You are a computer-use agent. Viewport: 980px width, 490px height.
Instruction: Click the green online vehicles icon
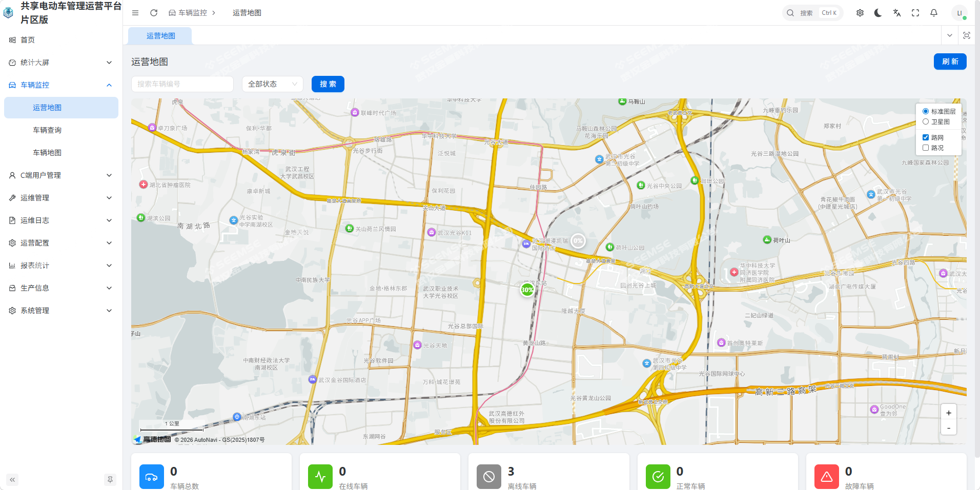(x=320, y=477)
